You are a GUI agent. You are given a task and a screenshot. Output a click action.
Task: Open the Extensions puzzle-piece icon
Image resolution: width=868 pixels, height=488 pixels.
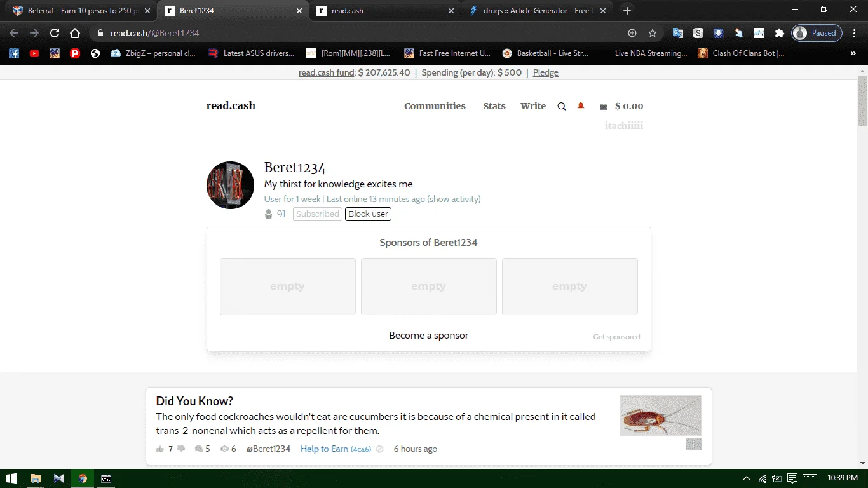click(779, 33)
